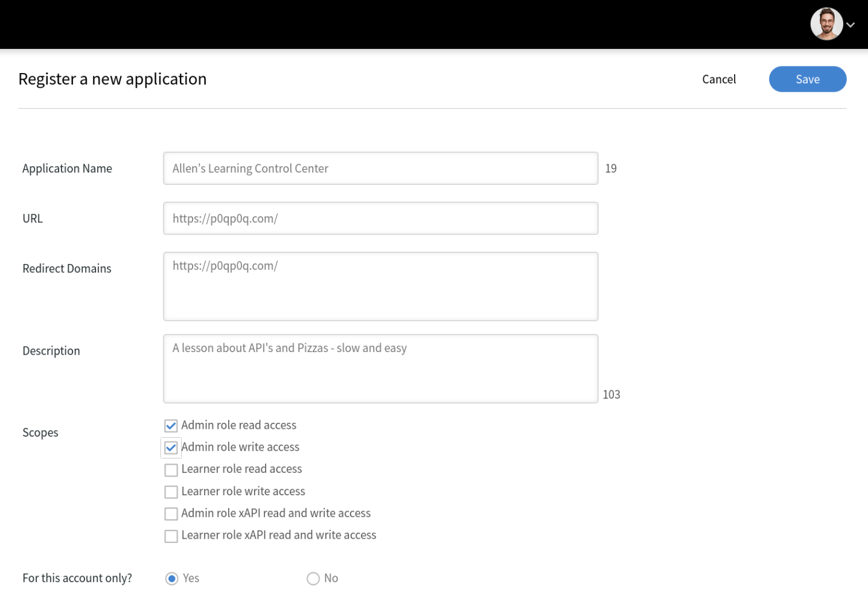Expand the profile dropdown chevron
868x604 pixels.
[x=850, y=25]
